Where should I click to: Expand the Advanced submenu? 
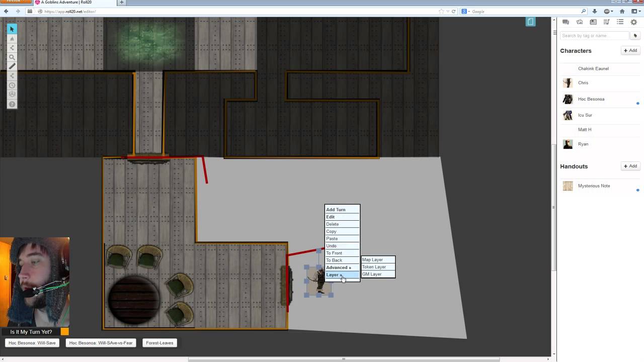coord(342,267)
